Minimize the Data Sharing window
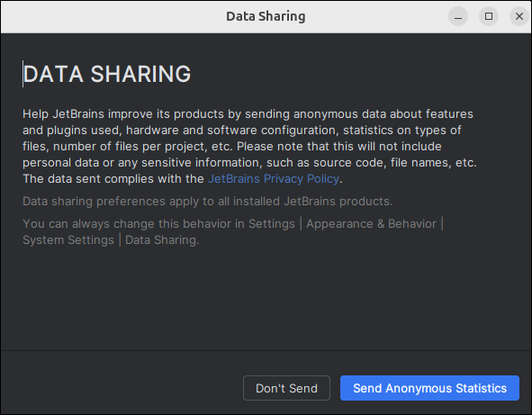Viewport: 532px width, 415px height. [458, 16]
